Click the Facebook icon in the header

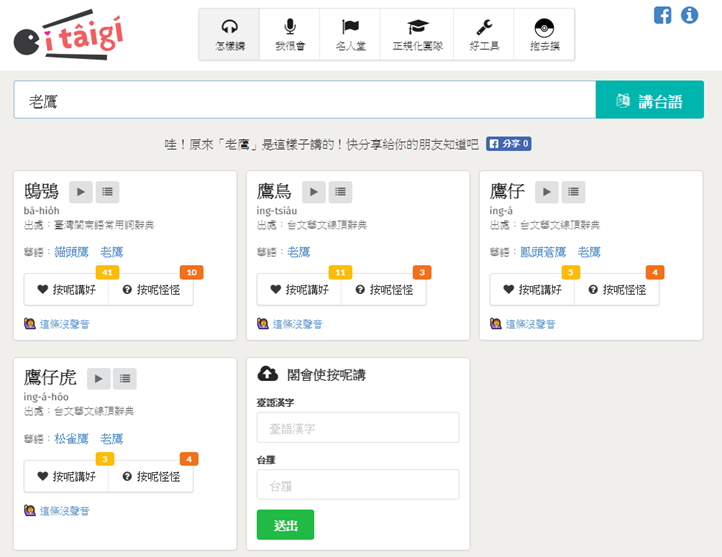point(662,15)
